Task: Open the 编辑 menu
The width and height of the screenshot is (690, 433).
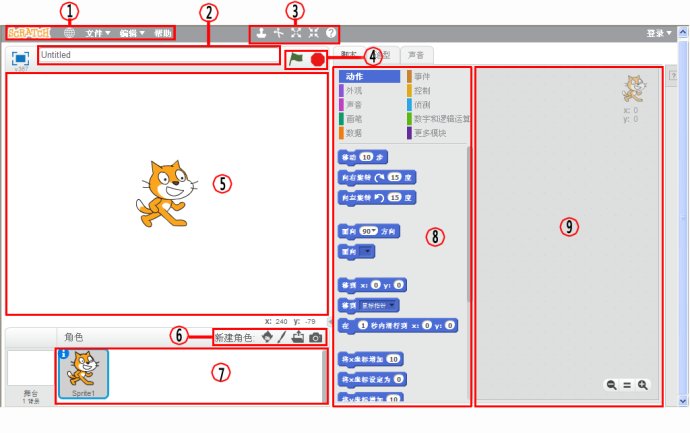Action: pyautogui.click(x=132, y=33)
